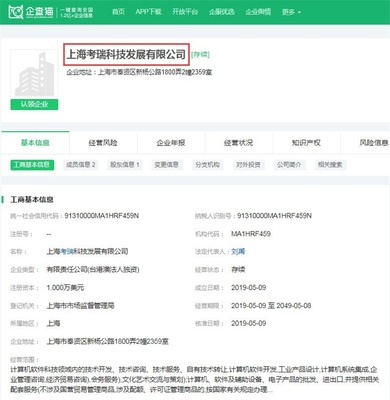
Task: Click the 经营范围 description paragraph
Action: tap(195, 379)
